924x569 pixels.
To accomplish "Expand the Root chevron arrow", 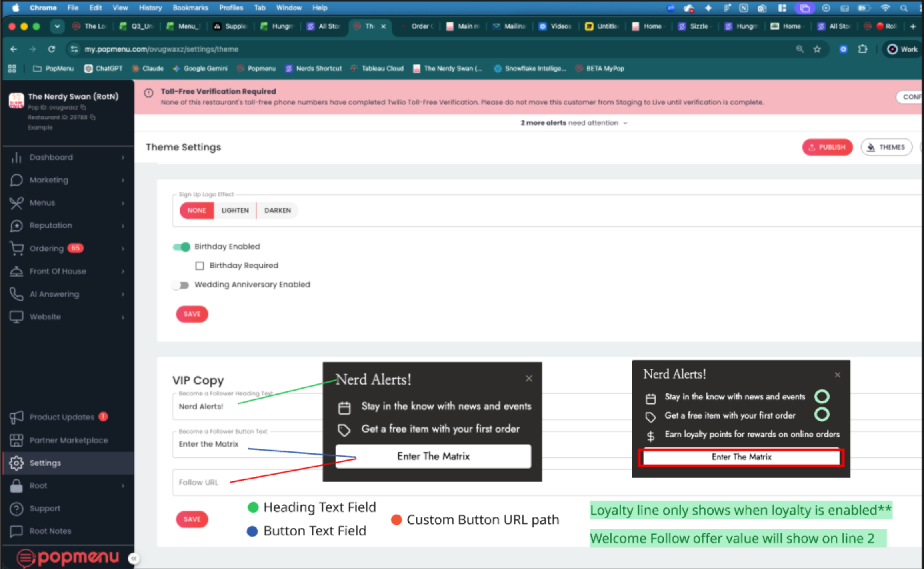I will [123, 486].
